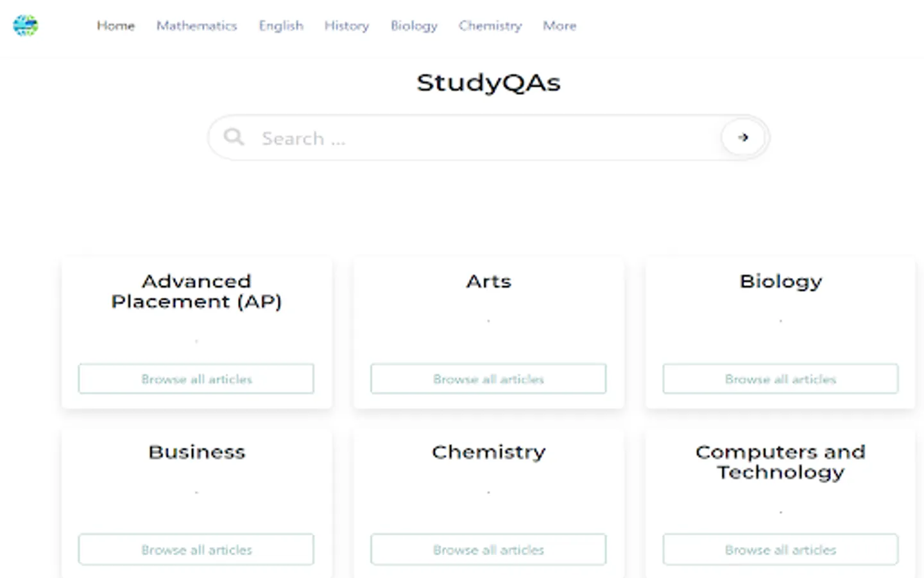Open History from the navigation bar
The width and height of the screenshot is (924, 578).
346,26
